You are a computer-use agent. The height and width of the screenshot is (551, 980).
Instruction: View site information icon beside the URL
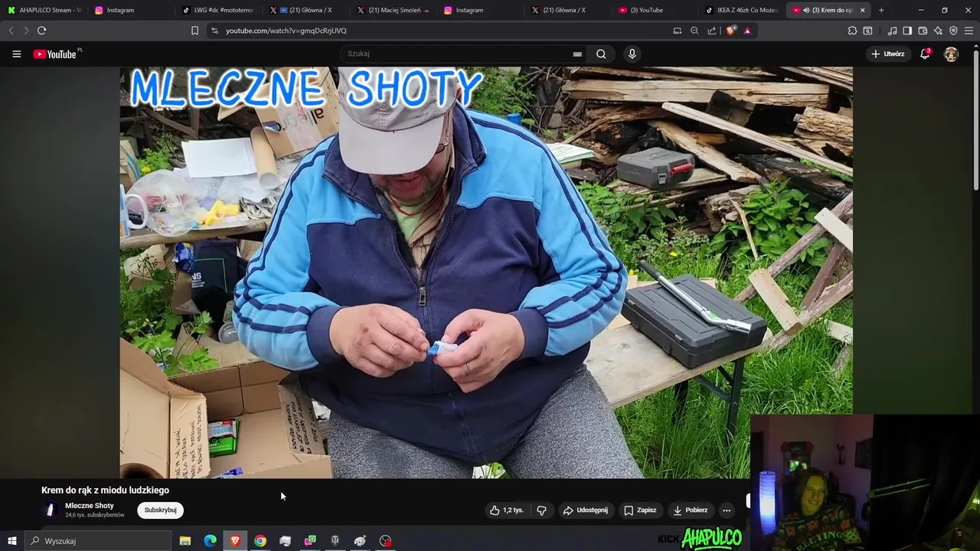[x=214, y=31]
